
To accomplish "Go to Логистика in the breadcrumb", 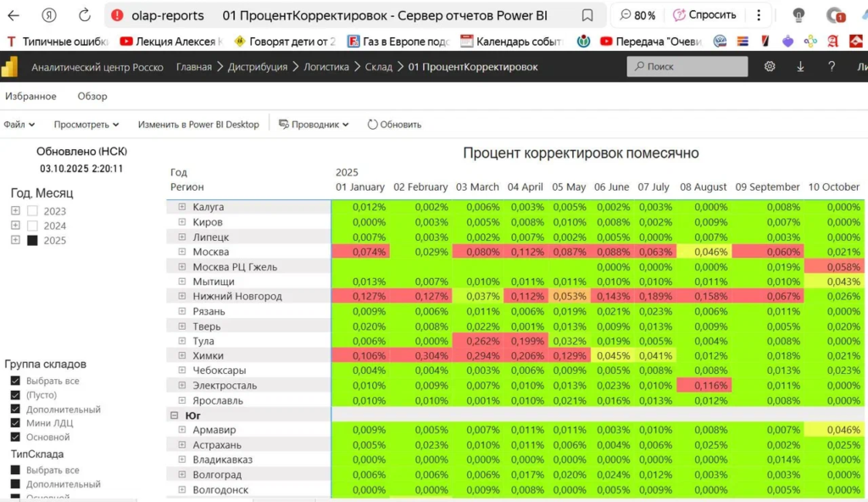I will pos(326,67).
